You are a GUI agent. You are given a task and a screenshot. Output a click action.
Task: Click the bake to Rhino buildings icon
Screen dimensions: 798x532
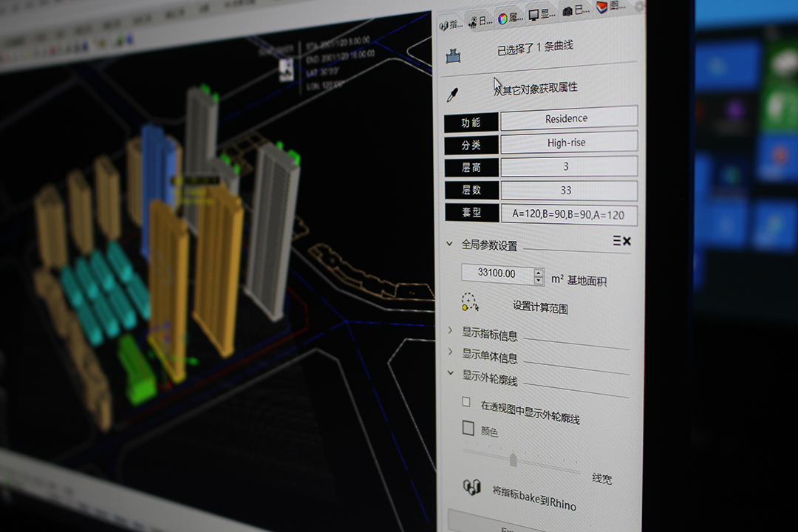[471, 487]
